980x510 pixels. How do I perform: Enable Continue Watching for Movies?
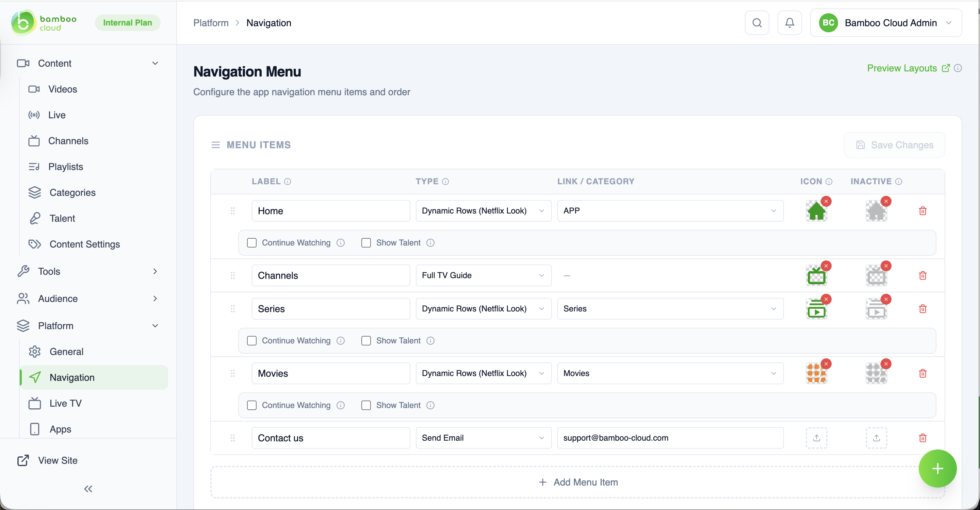pos(252,406)
